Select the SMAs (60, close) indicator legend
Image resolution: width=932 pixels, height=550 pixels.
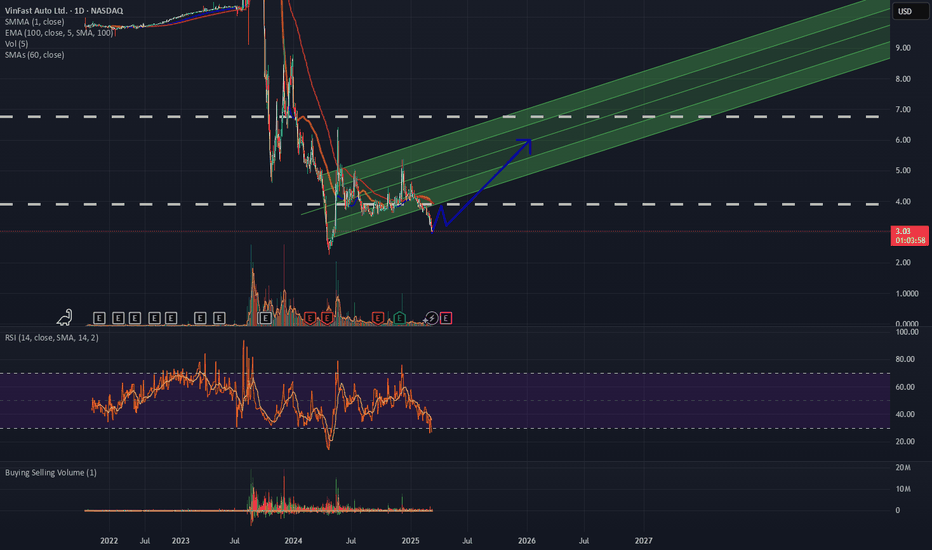34,55
